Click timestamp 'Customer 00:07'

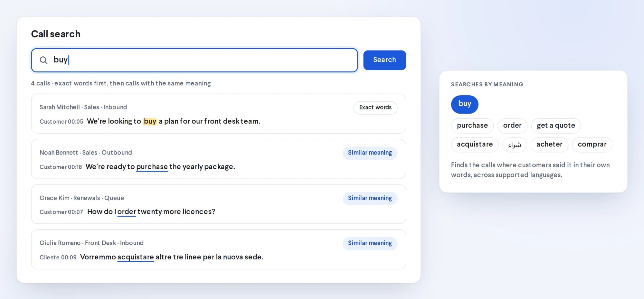61,212
